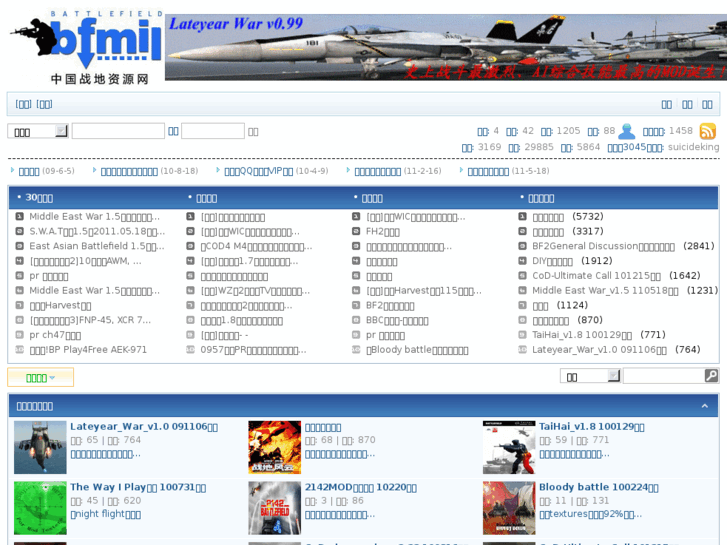Open the login type dropdown
Image resolution: width=727 pixels, height=545 pixels.
tap(38, 132)
